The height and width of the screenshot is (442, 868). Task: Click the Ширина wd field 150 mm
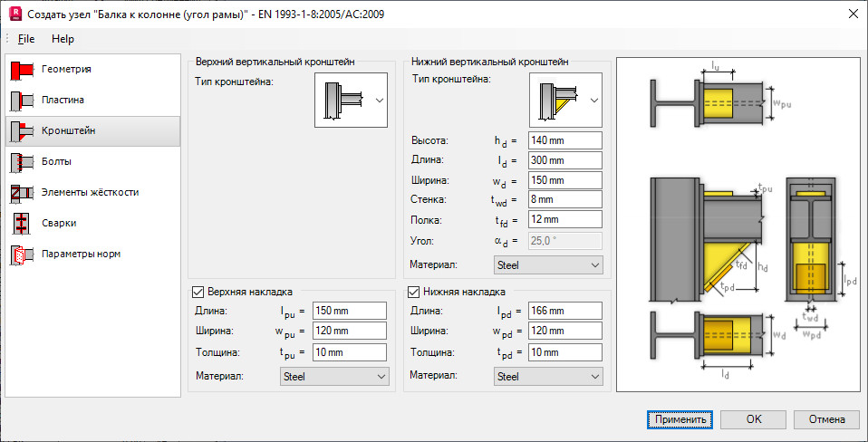[x=565, y=180]
